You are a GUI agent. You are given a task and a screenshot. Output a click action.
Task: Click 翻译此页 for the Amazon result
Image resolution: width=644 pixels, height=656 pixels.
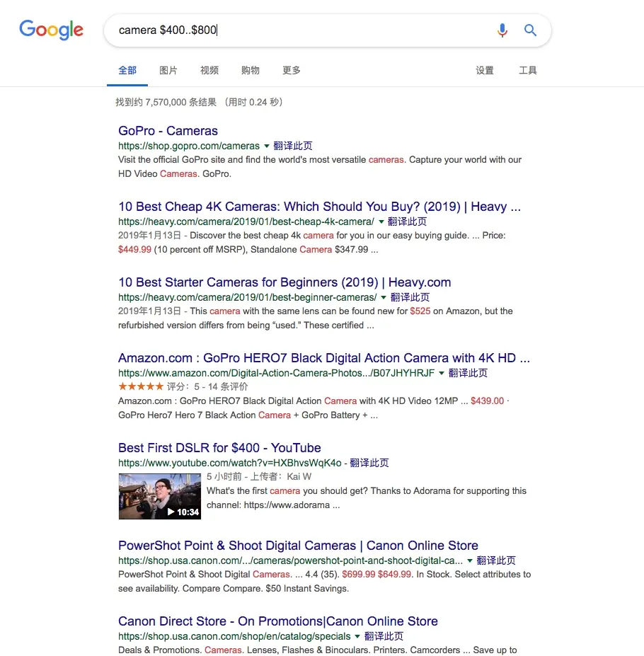468,373
